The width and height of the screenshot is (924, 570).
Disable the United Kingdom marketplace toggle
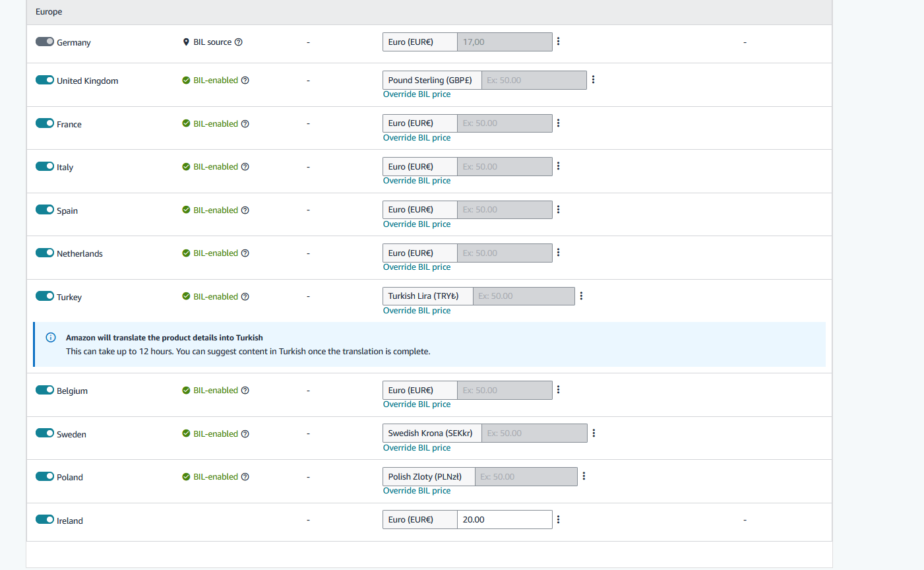[x=45, y=80]
